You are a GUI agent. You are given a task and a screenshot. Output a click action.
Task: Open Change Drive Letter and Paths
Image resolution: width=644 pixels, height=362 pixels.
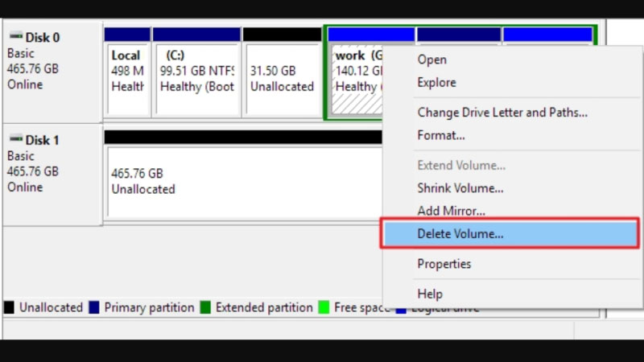click(x=502, y=113)
